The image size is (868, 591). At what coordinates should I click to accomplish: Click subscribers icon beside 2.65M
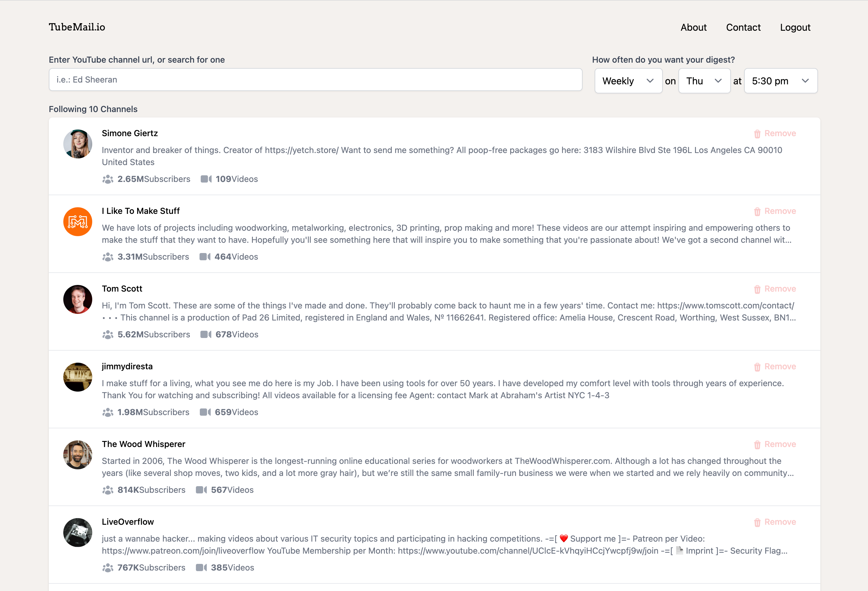108,179
